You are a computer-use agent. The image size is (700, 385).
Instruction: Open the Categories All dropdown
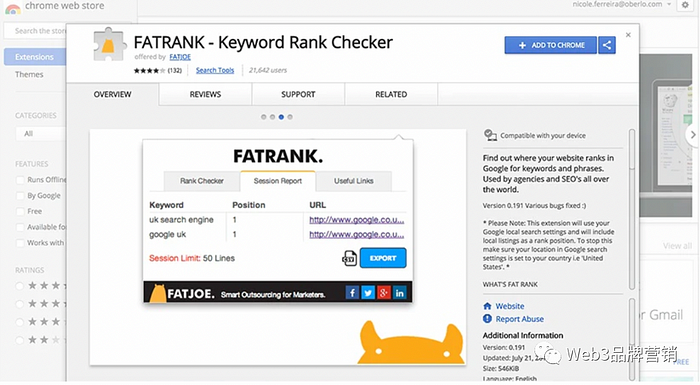(x=41, y=134)
